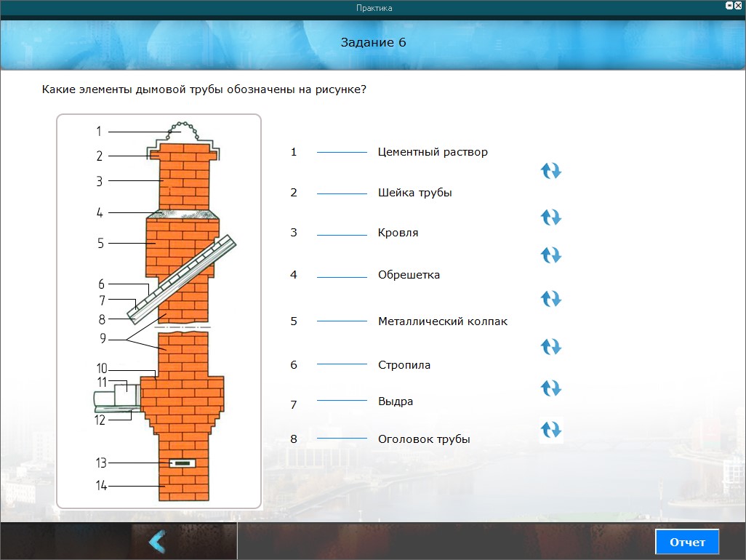Choose the 'Обрешетка' answer text
Screen dimensions: 746x560
coord(409,275)
